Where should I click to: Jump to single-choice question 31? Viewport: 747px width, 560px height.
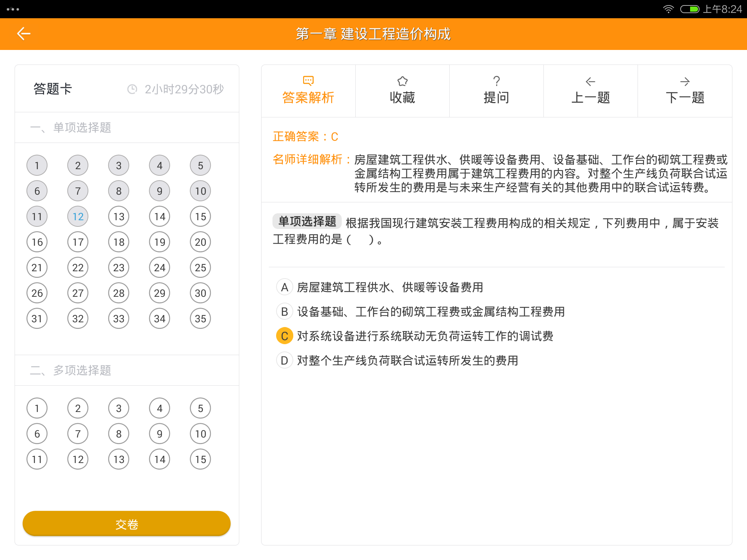click(x=37, y=319)
